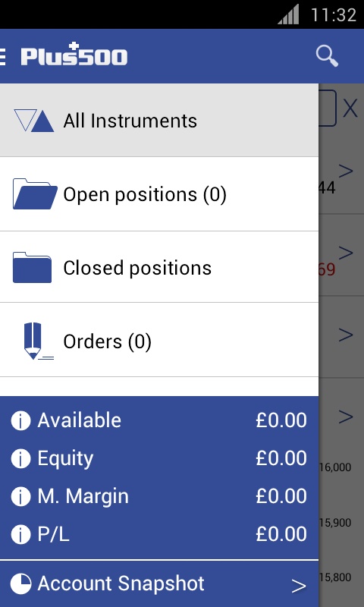Show info for Available balance

coord(20,420)
